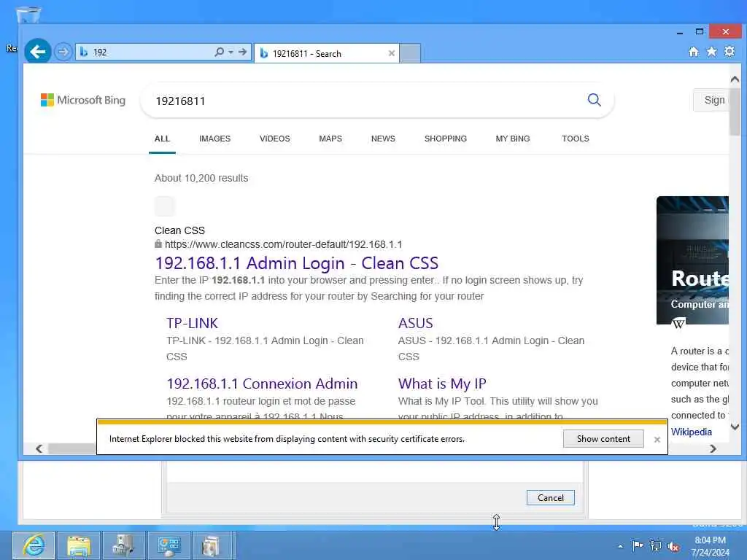Open the Recycle Bin desktop icon
747x560 pixels.
pos(28,15)
